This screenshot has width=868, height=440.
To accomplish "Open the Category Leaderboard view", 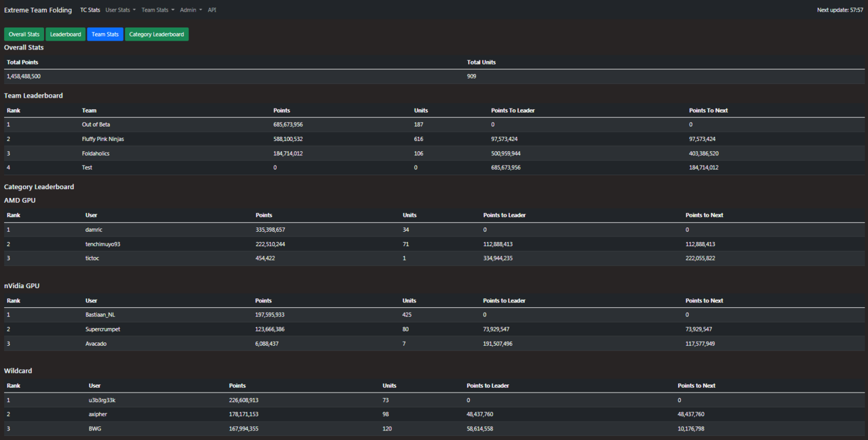I will (x=157, y=34).
